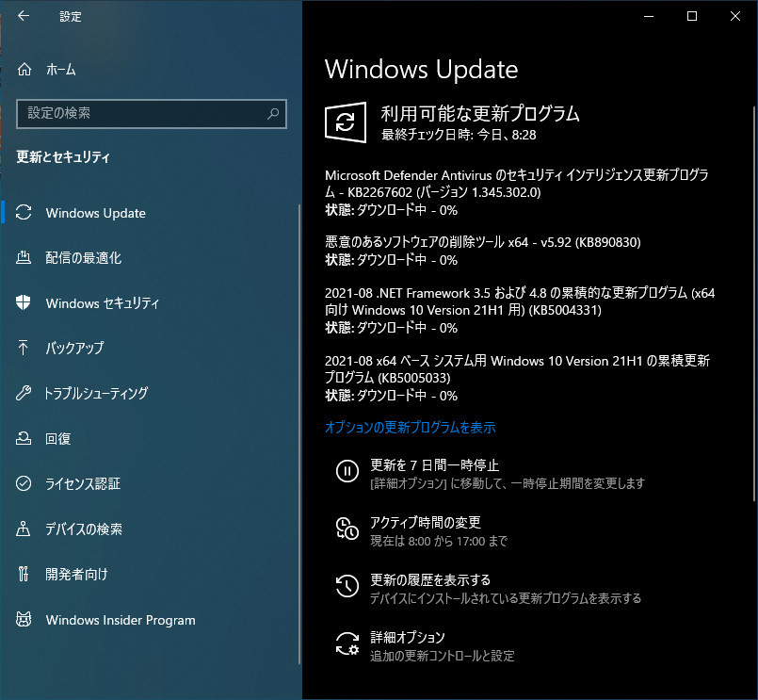Image resolution: width=758 pixels, height=700 pixels.
Task: Click the recovery icon beside 回復
Action: pos(24,438)
